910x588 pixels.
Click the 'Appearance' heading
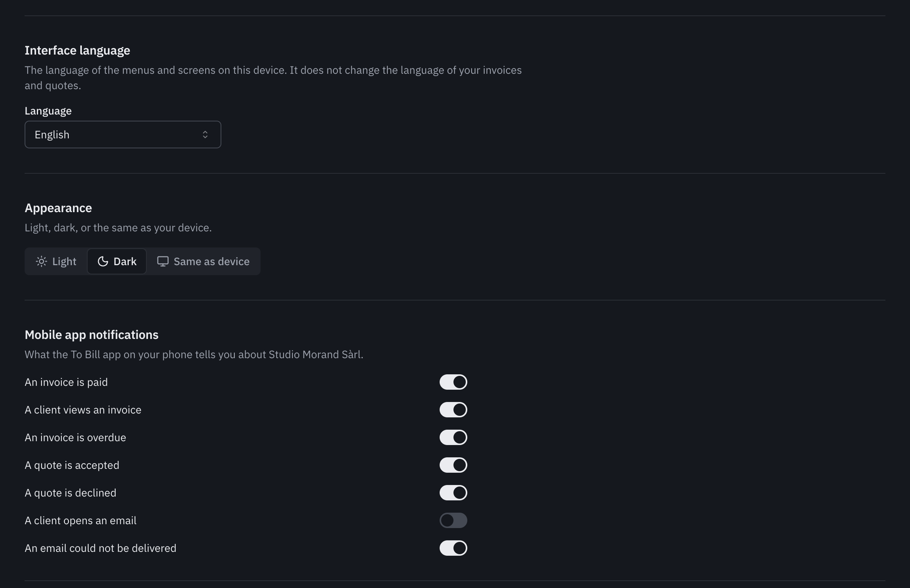[58, 208]
